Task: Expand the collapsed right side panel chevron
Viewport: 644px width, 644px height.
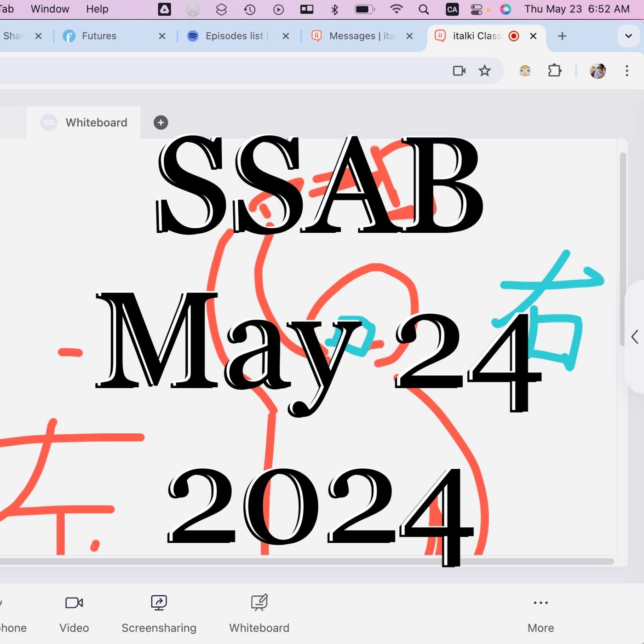Action: [635, 337]
